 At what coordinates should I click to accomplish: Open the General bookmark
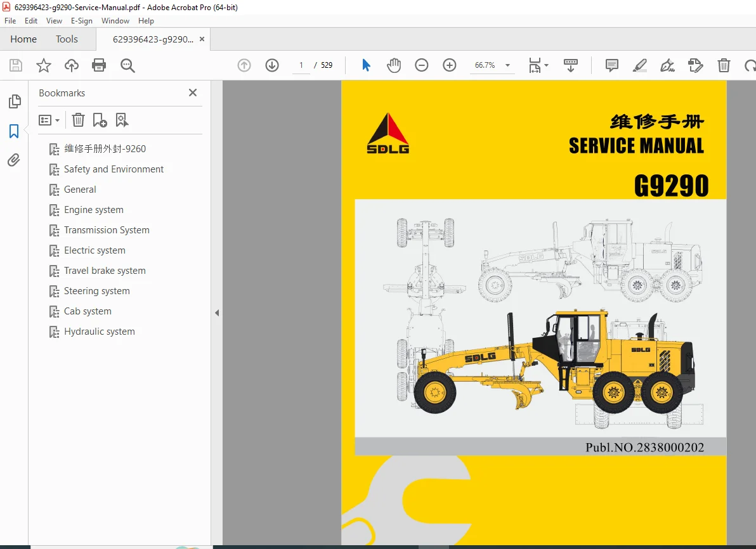[x=80, y=190]
